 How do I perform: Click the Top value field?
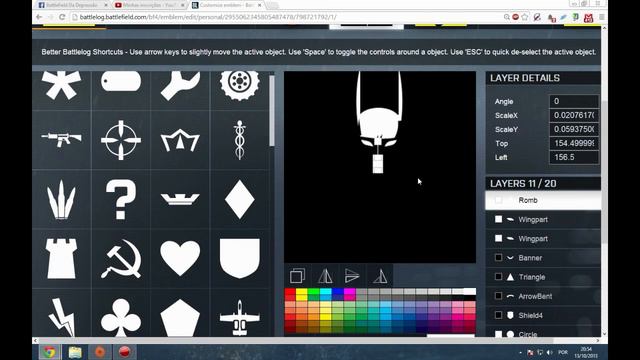pos(574,143)
